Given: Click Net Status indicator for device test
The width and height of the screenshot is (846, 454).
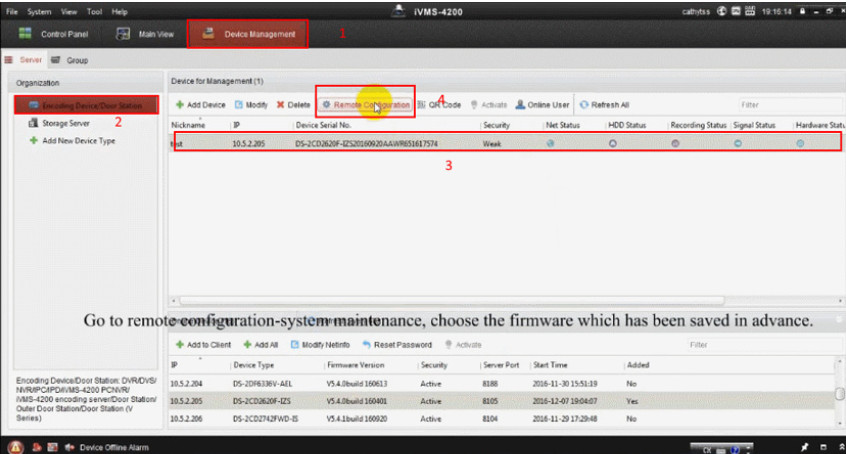Looking at the screenshot, I should click(550, 144).
